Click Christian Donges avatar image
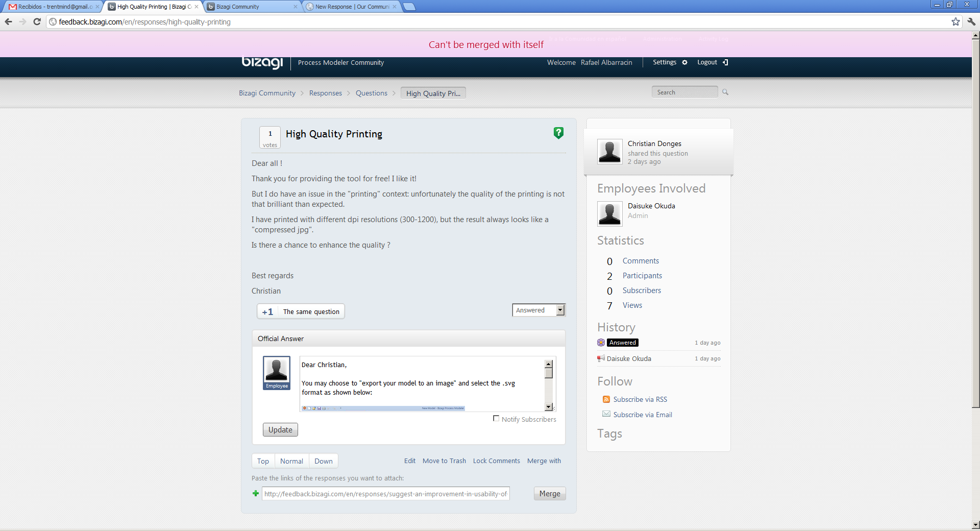Screen dimensions: 980x531 click(x=609, y=152)
